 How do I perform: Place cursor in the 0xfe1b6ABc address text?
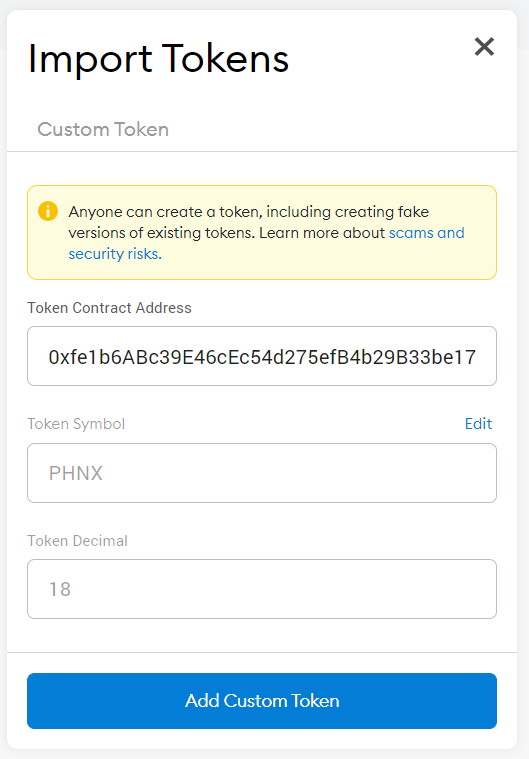click(x=262, y=357)
